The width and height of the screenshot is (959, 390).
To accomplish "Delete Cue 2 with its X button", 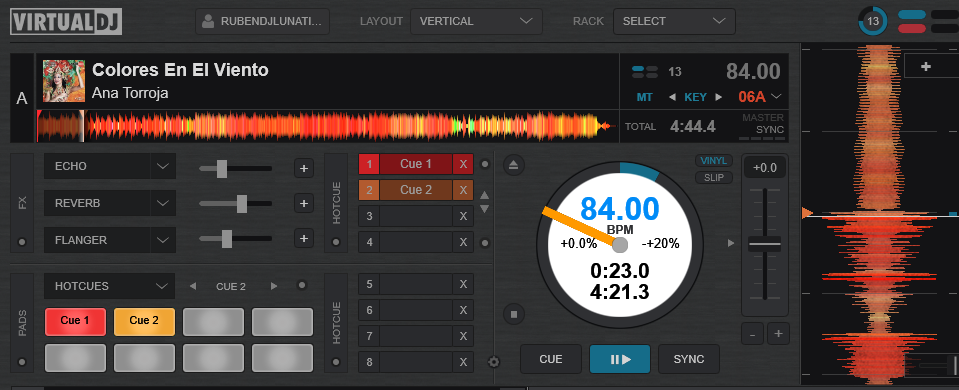I will [x=463, y=190].
